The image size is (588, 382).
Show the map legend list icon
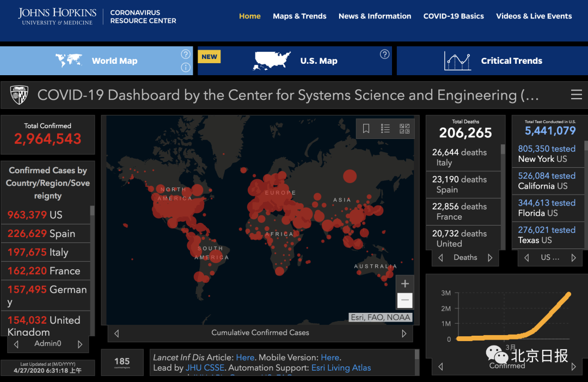tap(385, 129)
